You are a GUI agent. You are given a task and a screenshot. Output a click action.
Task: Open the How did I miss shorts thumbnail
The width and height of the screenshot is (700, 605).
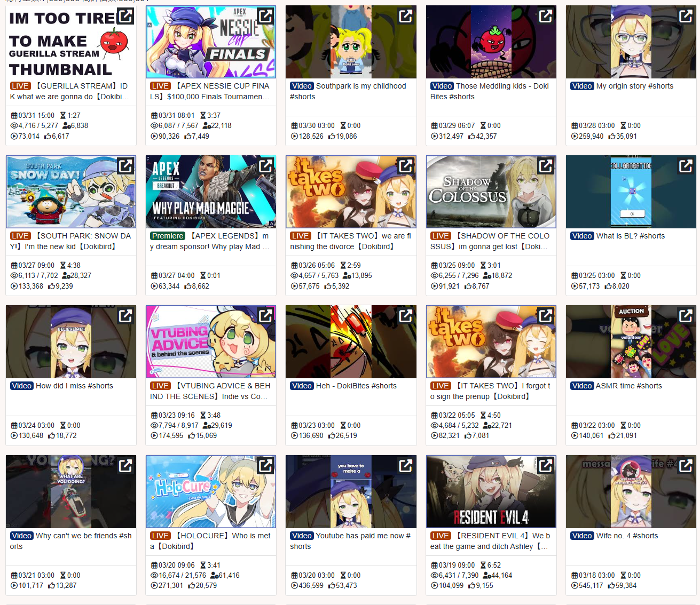[x=71, y=342]
